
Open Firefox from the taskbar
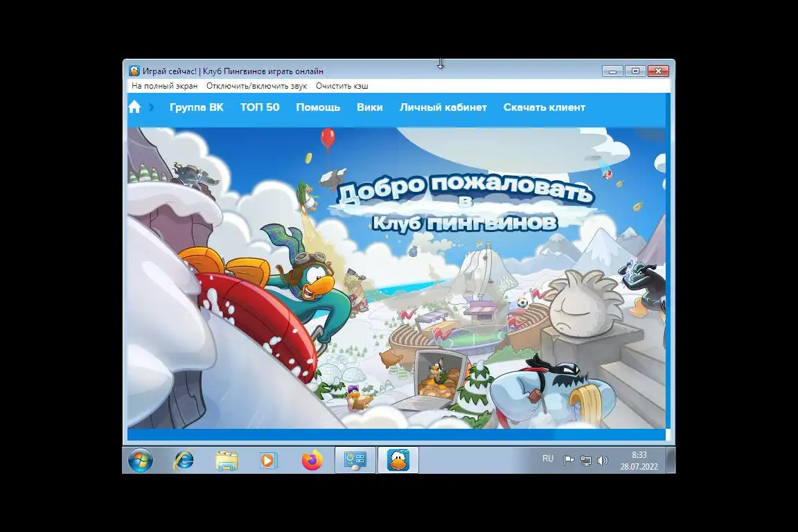pyautogui.click(x=312, y=461)
